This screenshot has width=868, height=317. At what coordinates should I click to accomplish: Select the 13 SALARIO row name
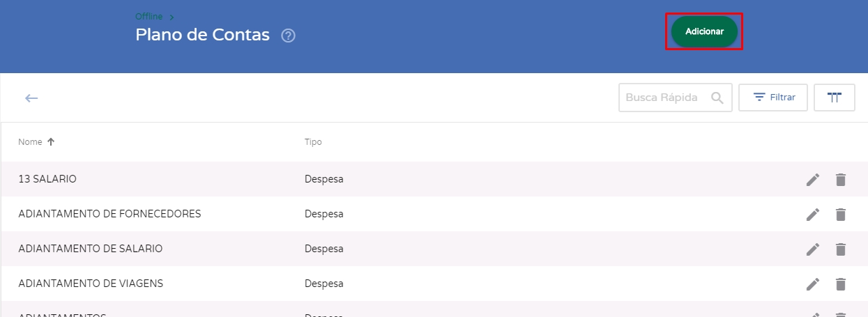click(x=47, y=179)
